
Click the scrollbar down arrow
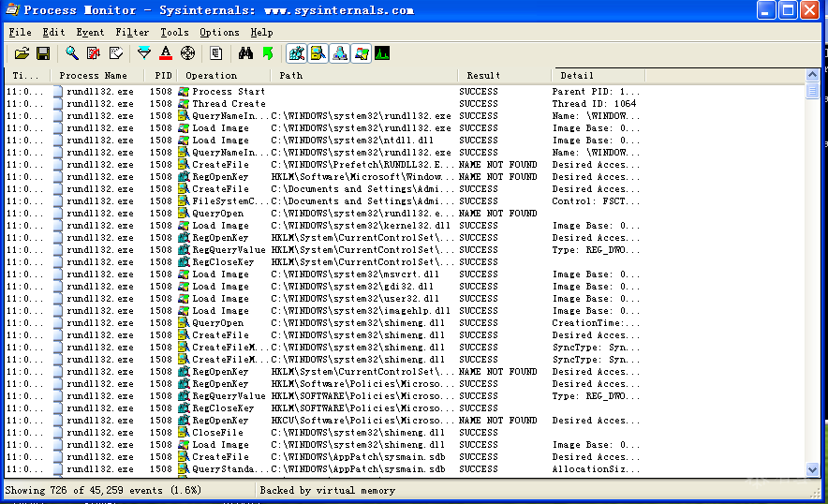click(812, 469)
